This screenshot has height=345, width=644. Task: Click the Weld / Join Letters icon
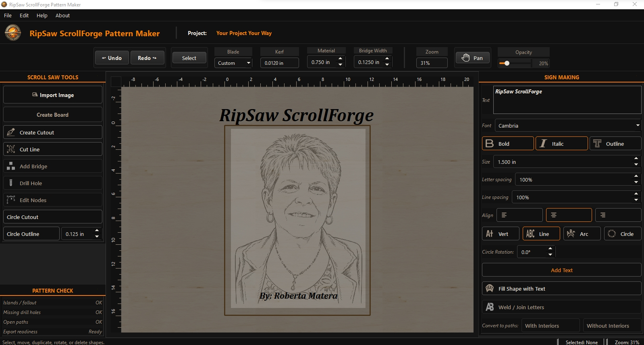(x=490, y=307)
